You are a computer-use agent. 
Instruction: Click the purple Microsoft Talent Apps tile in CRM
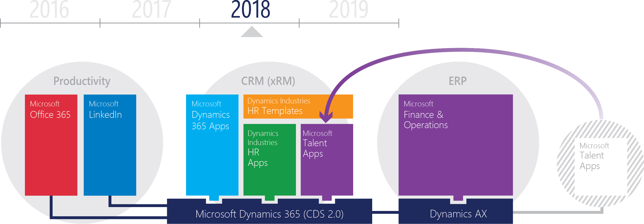coord(327,160)
